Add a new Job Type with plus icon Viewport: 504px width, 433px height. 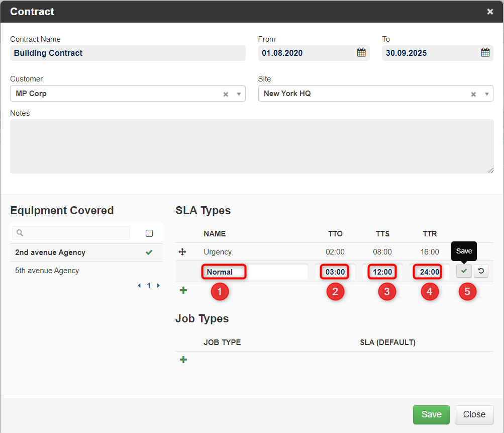(183, 360)
